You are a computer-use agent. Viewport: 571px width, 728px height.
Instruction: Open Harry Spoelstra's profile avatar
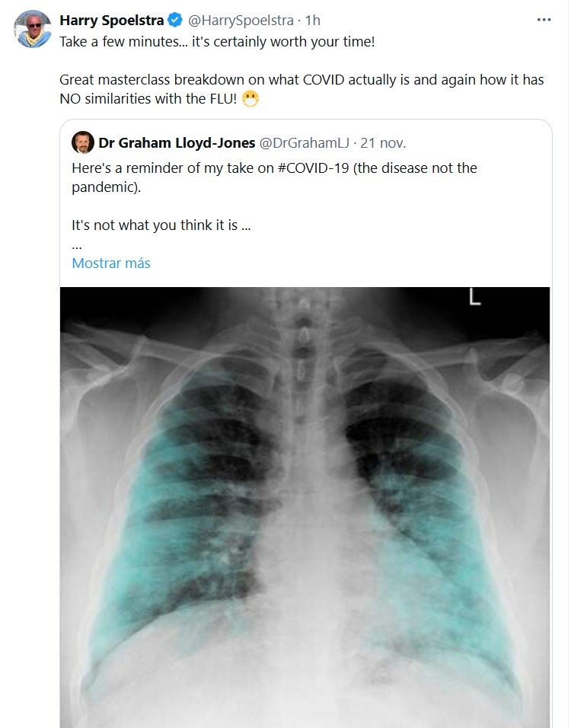(x=33, y=29)
